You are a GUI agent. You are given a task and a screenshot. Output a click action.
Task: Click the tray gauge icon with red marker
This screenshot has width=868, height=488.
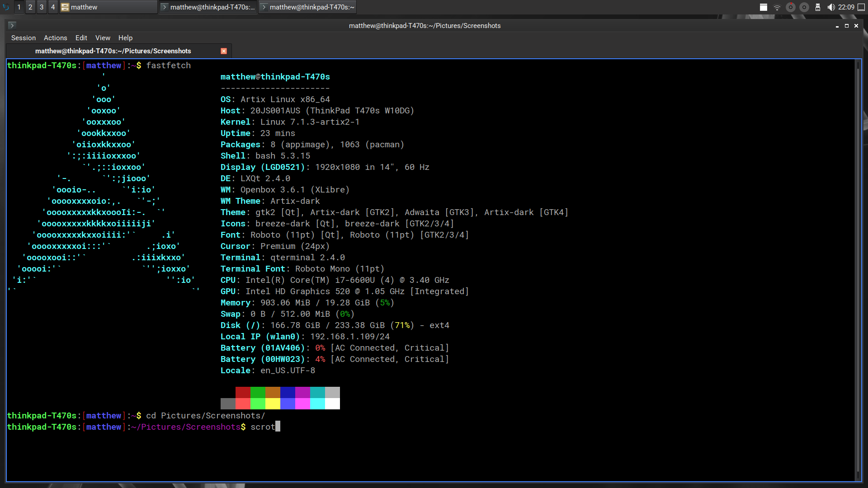(x=791, y=7)
